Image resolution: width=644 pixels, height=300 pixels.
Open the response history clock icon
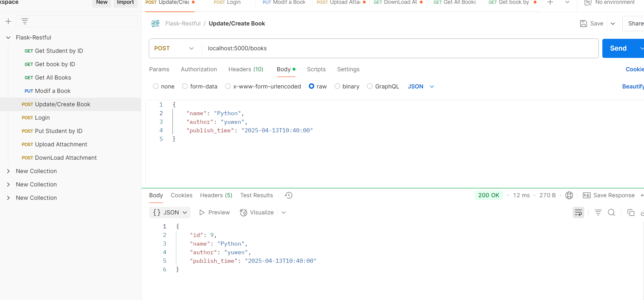click(x=288, y=195)
